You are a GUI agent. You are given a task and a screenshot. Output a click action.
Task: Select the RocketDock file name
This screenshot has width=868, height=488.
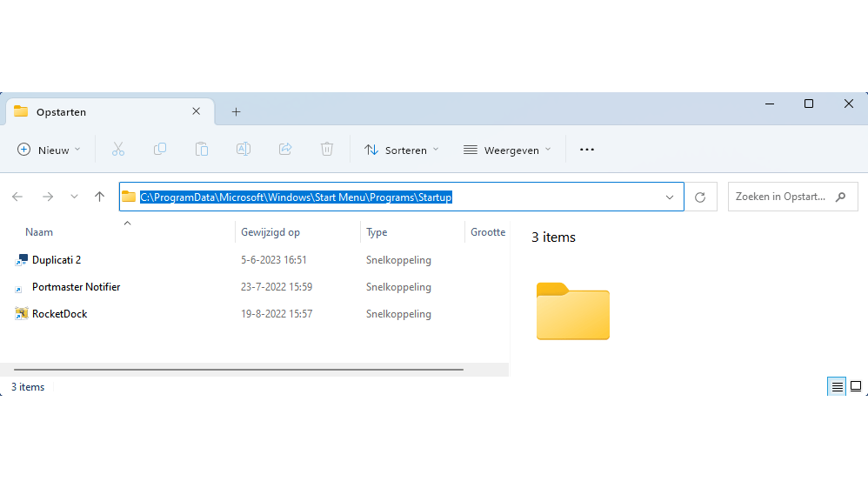pyautogui.click(x=59, y=314)
